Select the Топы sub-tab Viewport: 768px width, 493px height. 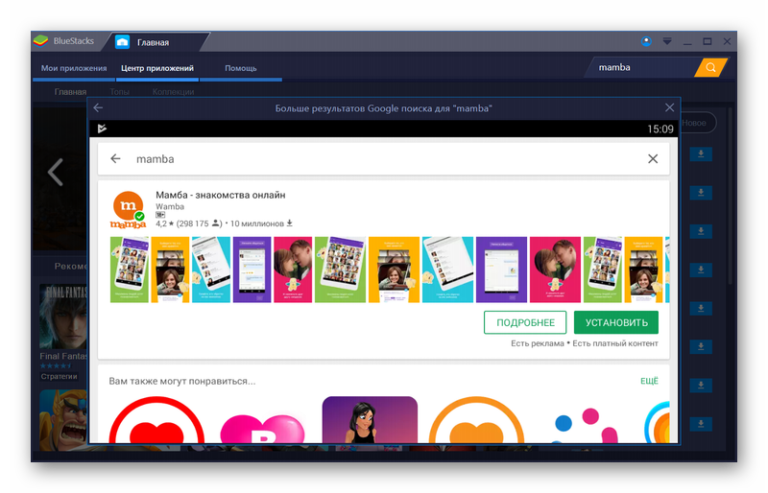[119, 92]
